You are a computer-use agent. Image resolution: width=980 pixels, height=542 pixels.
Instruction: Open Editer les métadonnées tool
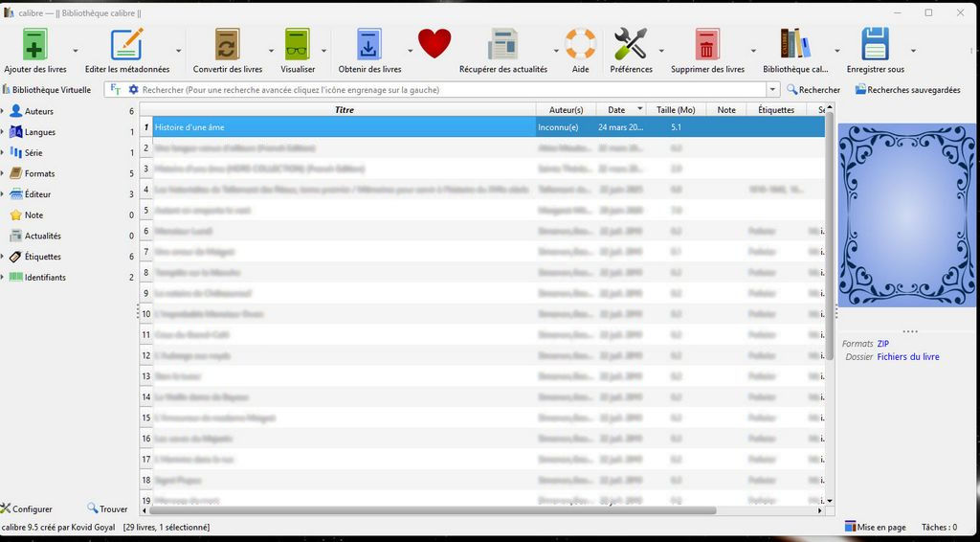[x=126, y=45]
